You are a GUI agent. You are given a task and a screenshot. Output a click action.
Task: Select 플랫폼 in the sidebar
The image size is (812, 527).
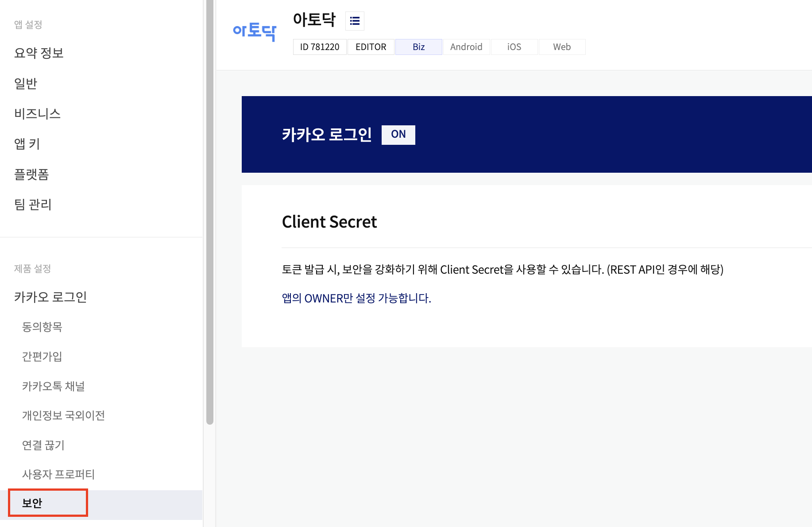point(31,174)
